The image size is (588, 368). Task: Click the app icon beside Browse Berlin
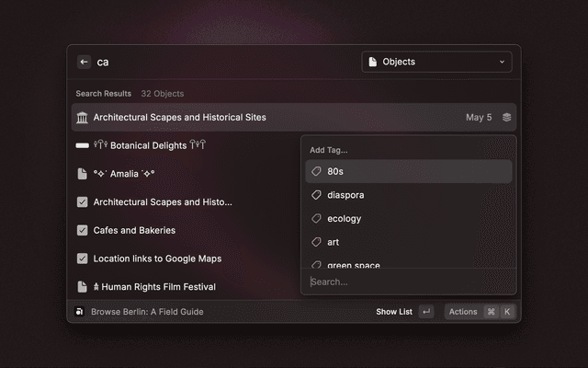80,312
